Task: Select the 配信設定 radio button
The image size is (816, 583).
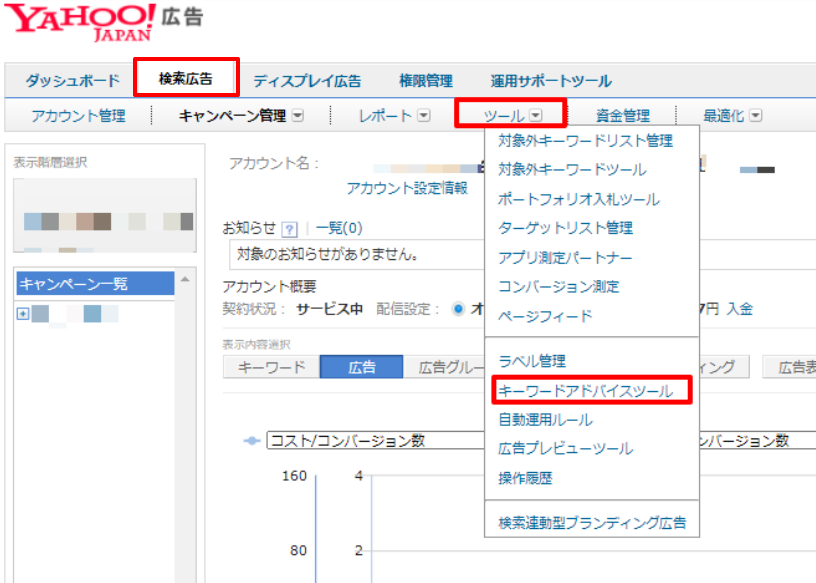Action: tap(458, 309)
